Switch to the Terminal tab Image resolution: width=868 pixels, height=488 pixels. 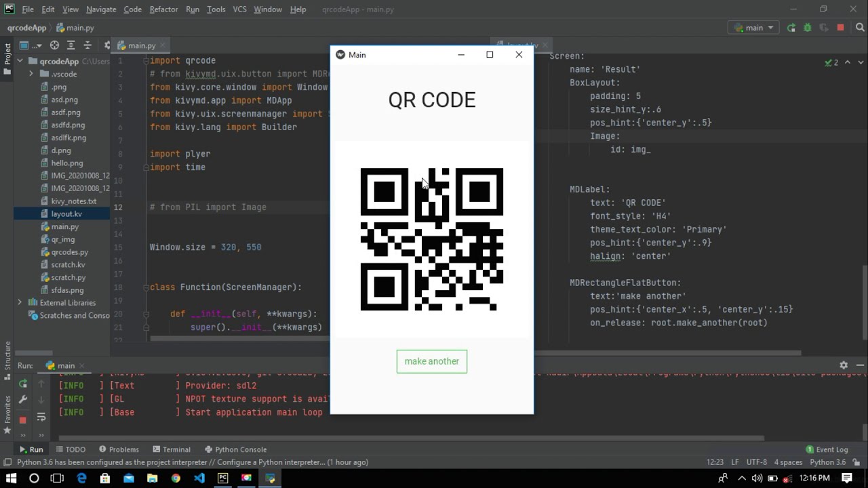[x=172, y=449]
